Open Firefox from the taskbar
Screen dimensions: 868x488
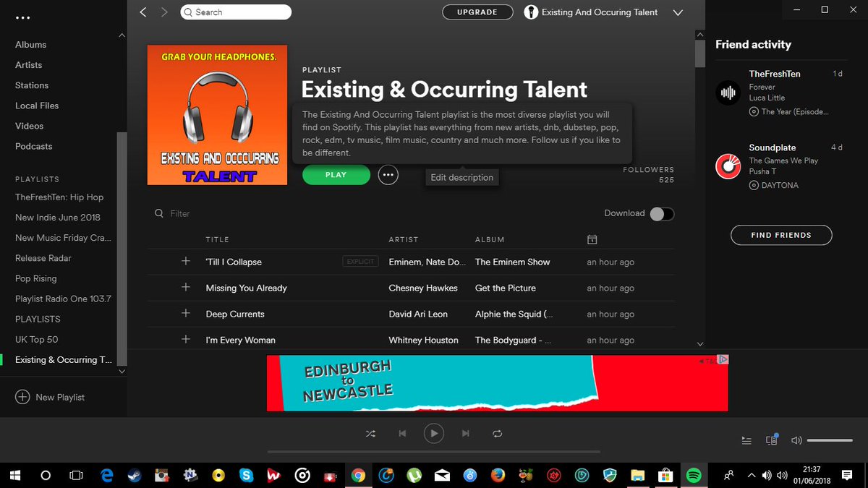click(x=498, y=476)
